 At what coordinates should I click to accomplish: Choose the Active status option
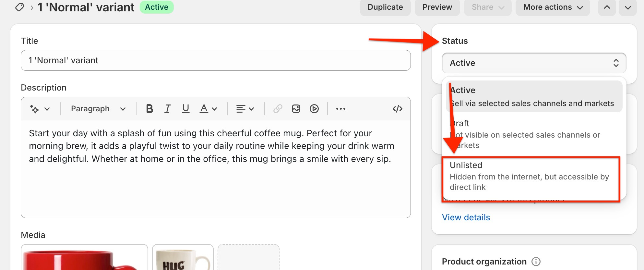(x=534, y=96)
